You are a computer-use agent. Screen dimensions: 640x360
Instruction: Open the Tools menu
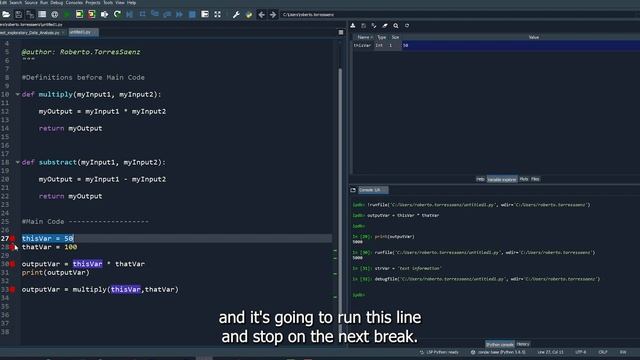[108, 2]
